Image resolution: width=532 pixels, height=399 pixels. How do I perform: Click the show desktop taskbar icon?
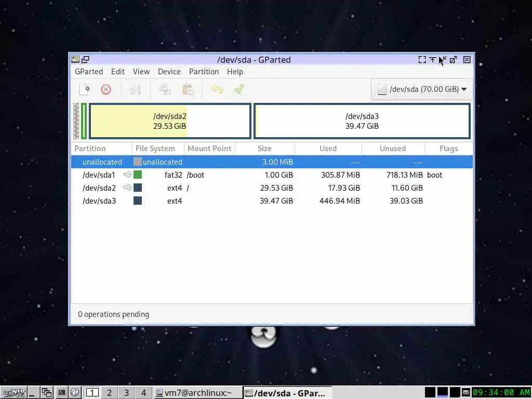point(33,393)
